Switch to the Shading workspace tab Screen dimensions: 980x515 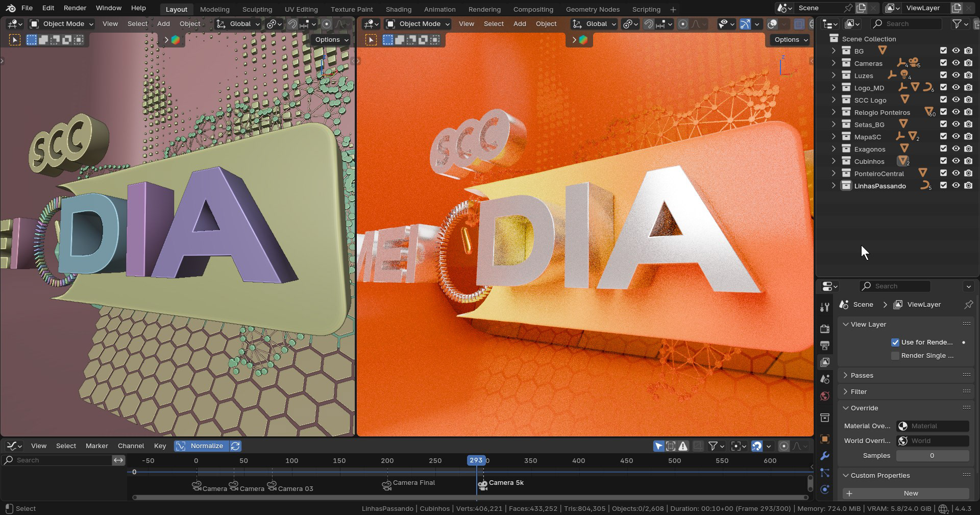[x=399, y=9]
